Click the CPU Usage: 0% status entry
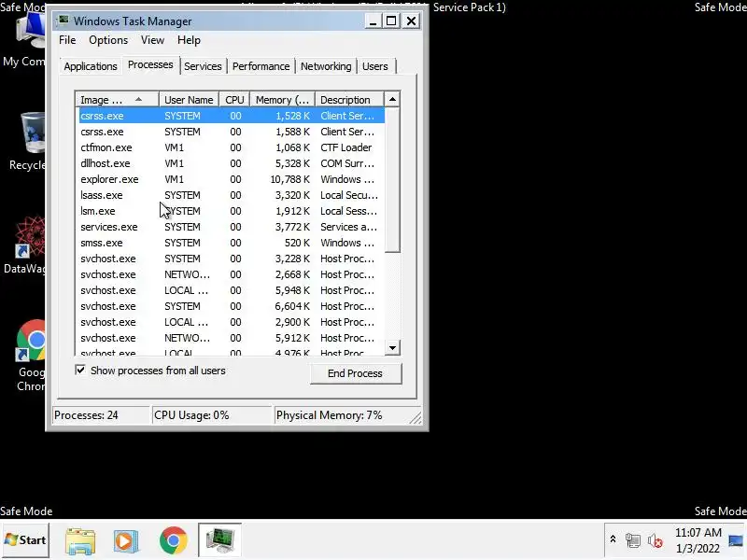This screenshot has width=747, height=560. click(x=213, y=415)
